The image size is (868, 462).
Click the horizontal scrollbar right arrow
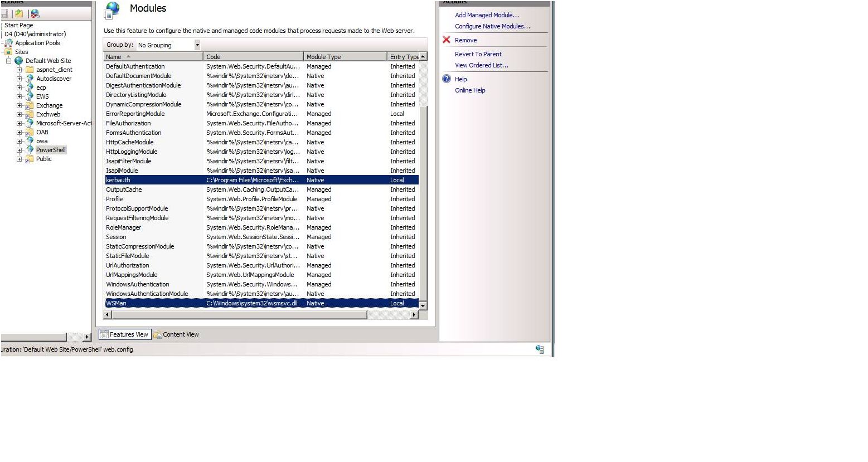click(x=414, y=315)
